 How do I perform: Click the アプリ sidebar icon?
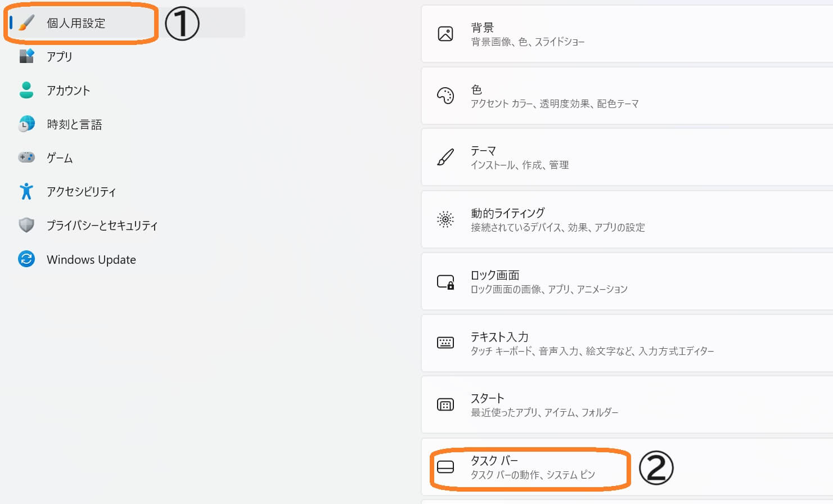[x=26, y=56]
